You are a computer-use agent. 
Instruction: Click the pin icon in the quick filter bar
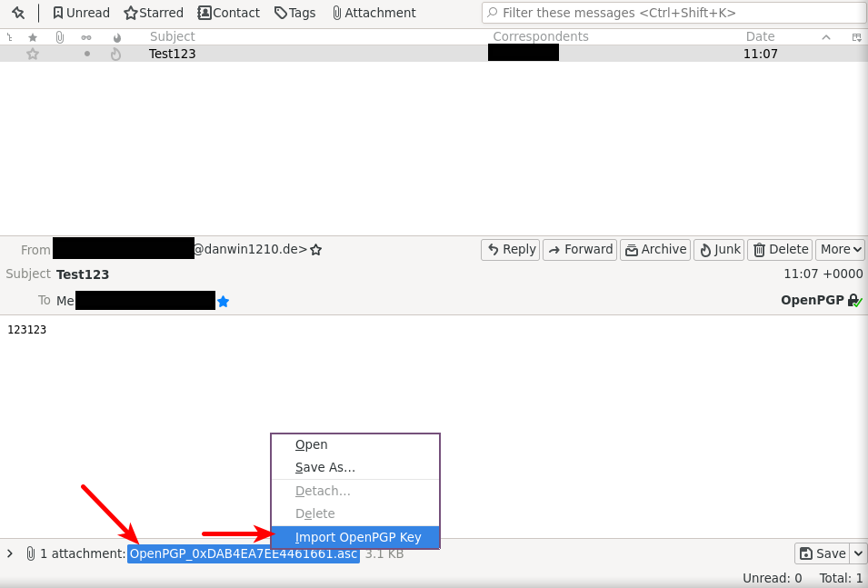pos(18,13)
